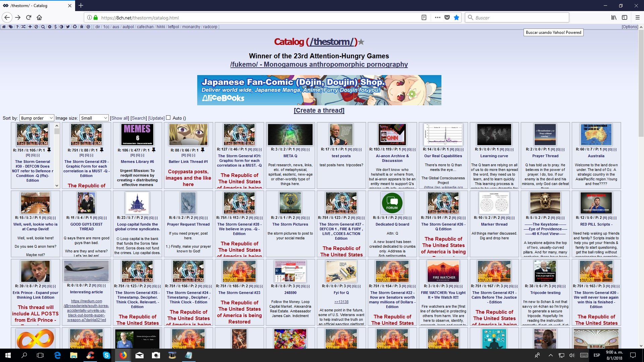Open the Dedicated Q board FORUM thumbnail
Image resolution: width=644 pixels, height=362 pixels.
392,203
